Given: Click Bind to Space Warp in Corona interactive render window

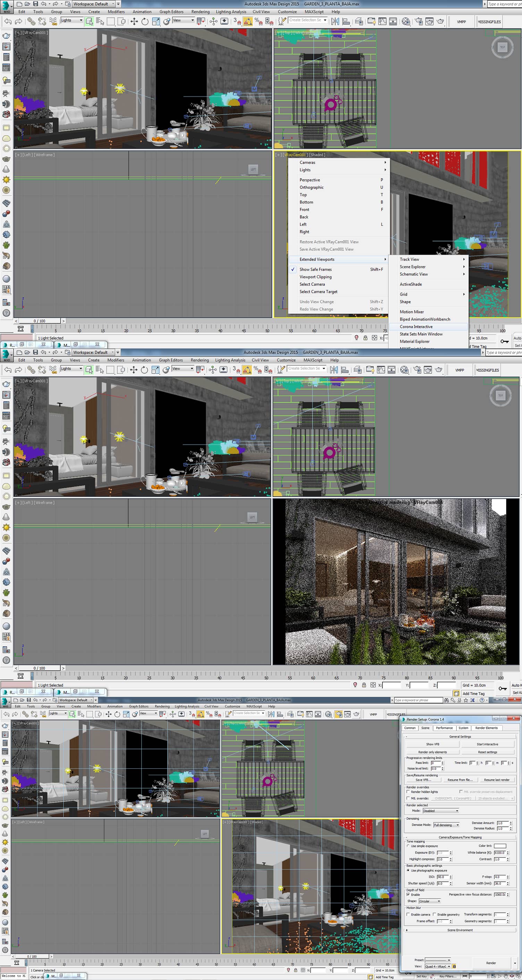Looking at the screenshot, I should click(53, 370).
